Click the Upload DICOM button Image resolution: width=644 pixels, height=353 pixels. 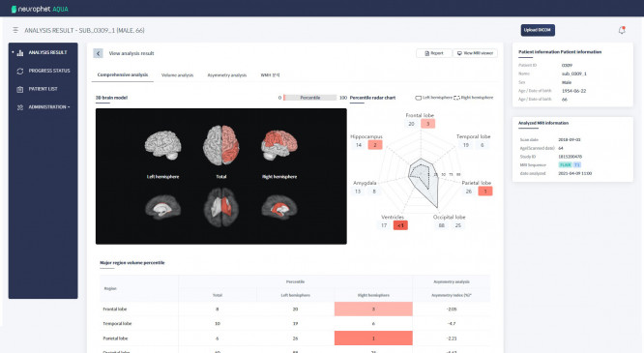538,30
